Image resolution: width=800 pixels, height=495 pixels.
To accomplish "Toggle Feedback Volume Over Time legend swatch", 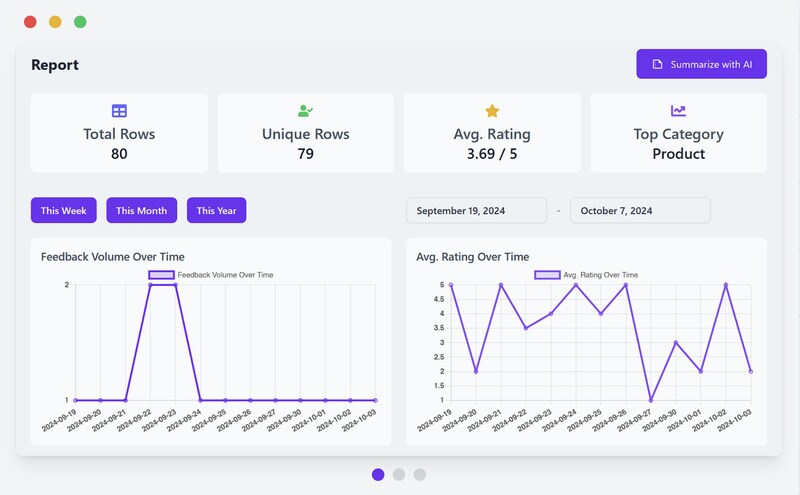I will coord(161,274).
